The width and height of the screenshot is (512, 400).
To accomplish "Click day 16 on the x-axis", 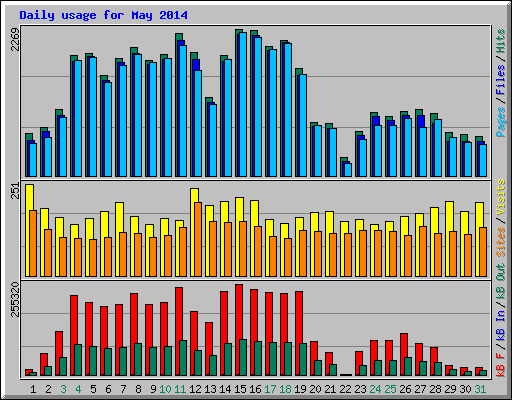I will pos(255,389).
